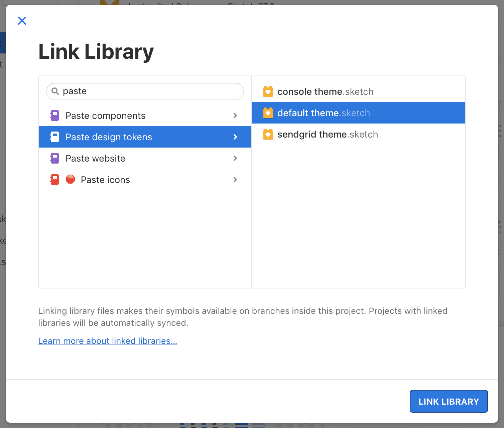Click the Sketch file icon beside sendgrid theme
504x428 pixels.
click(268, 134)
